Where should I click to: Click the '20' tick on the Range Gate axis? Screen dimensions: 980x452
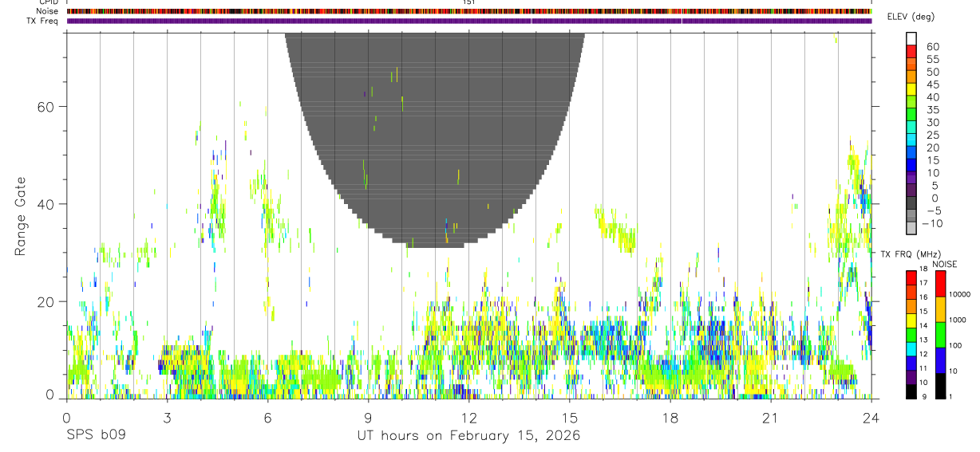pos(45,301)
